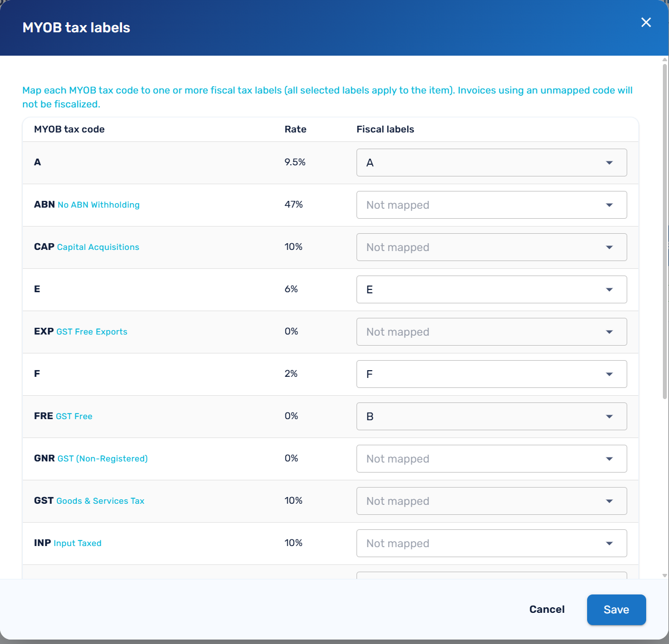Click the 'MYOB tax code' column header
The image size is (669, 644).
point(69,129)
